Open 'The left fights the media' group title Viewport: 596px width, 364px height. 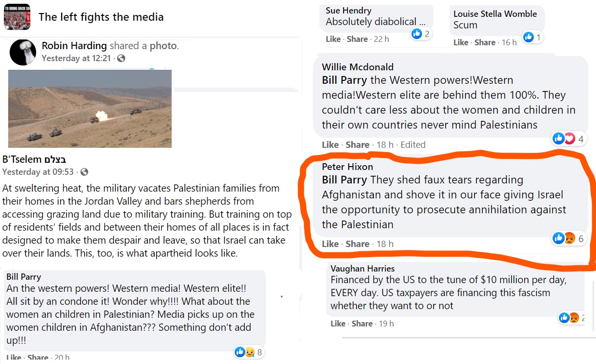(x=101, y=17)
